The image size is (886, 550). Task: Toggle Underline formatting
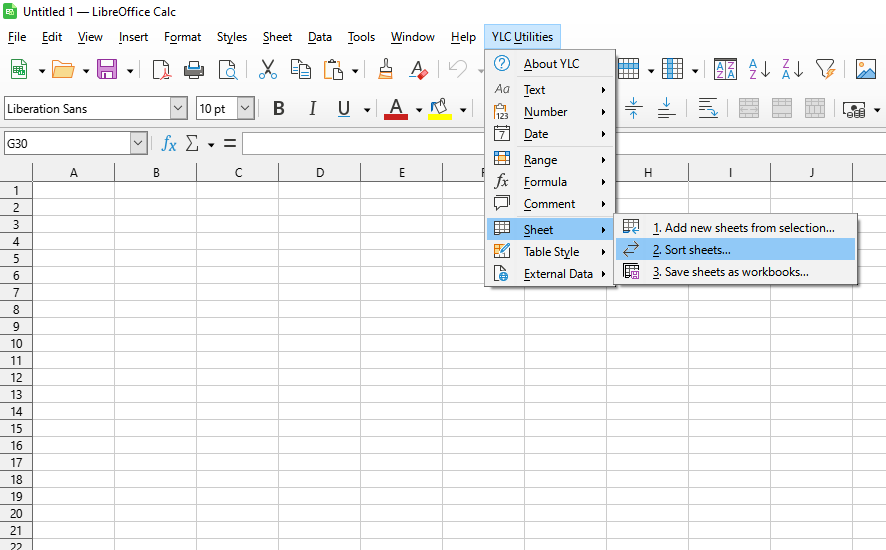(x=344, y=109)
